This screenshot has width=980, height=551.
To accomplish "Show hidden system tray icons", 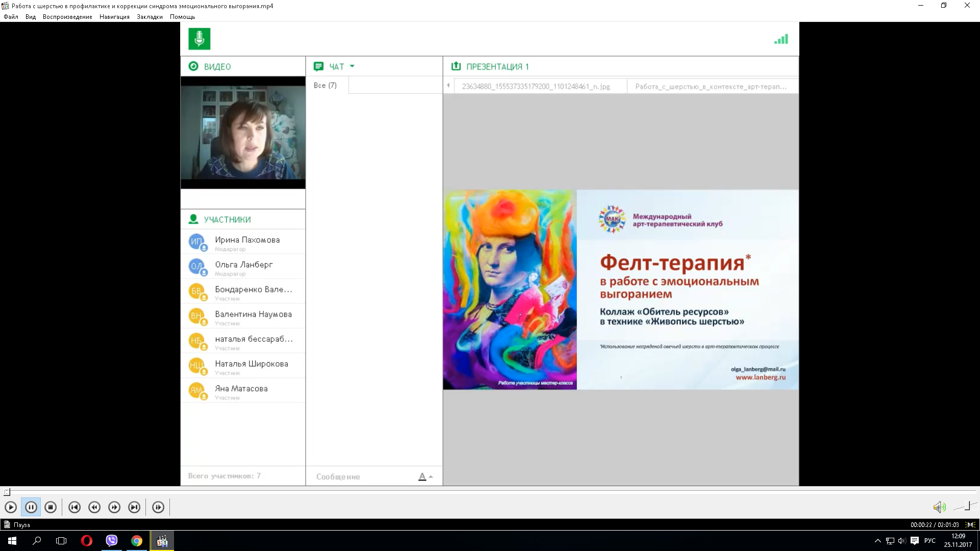I will 877,541.
